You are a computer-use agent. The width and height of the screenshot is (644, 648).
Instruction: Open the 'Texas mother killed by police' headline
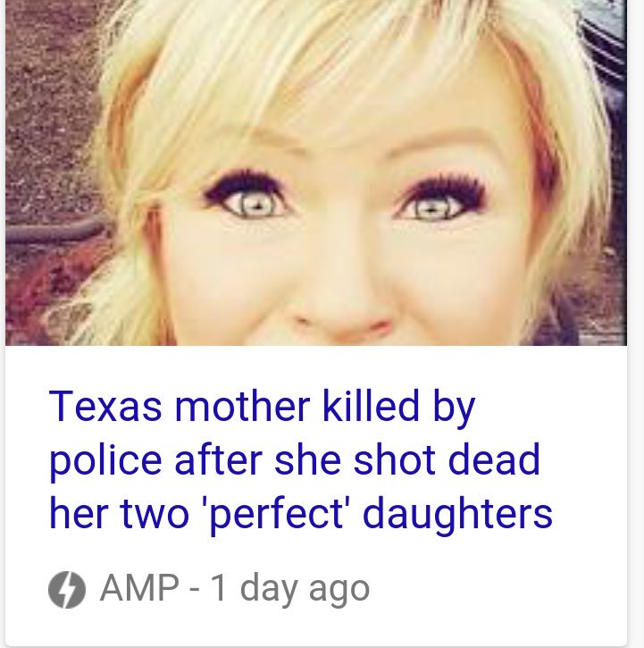click(300, 459)
